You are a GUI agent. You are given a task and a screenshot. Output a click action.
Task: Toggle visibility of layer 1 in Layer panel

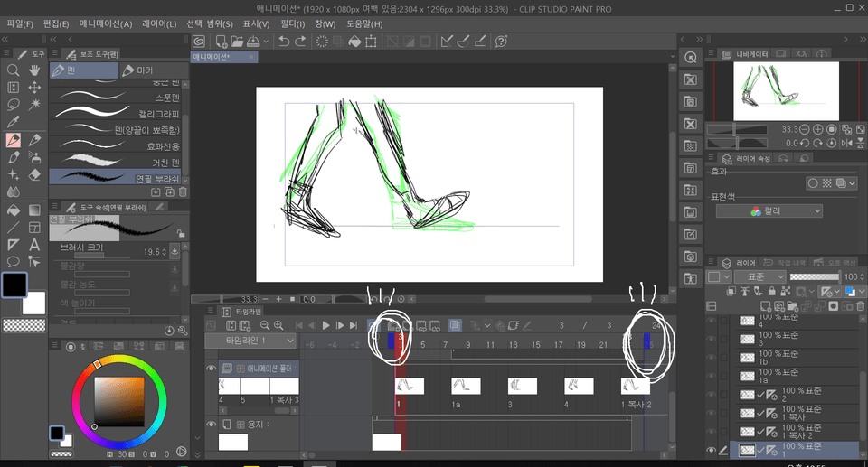712,451
